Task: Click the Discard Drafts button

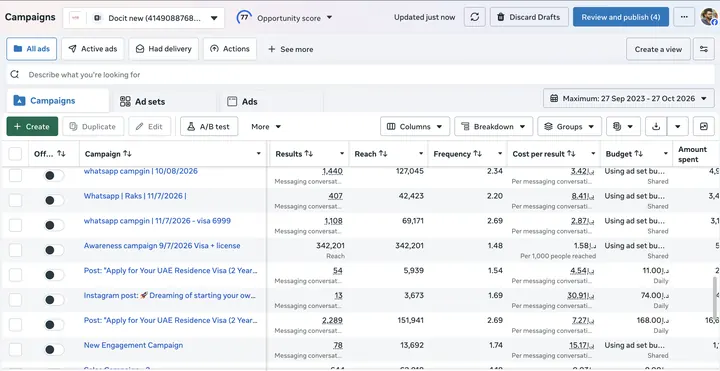Action: (529, 17)
